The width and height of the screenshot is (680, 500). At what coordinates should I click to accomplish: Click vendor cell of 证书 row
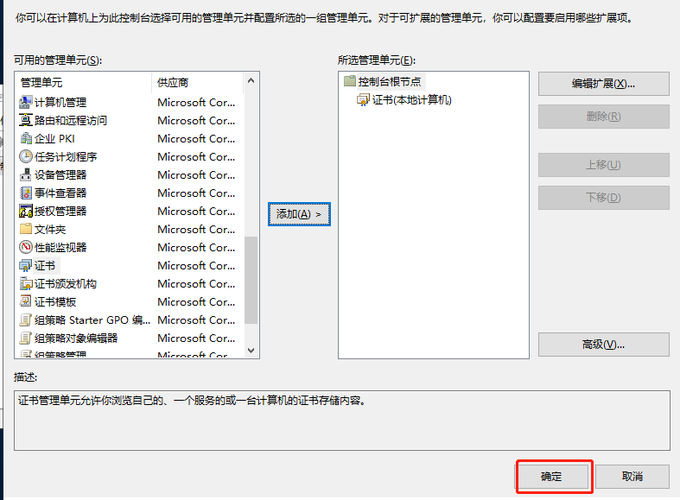(196, 265)
